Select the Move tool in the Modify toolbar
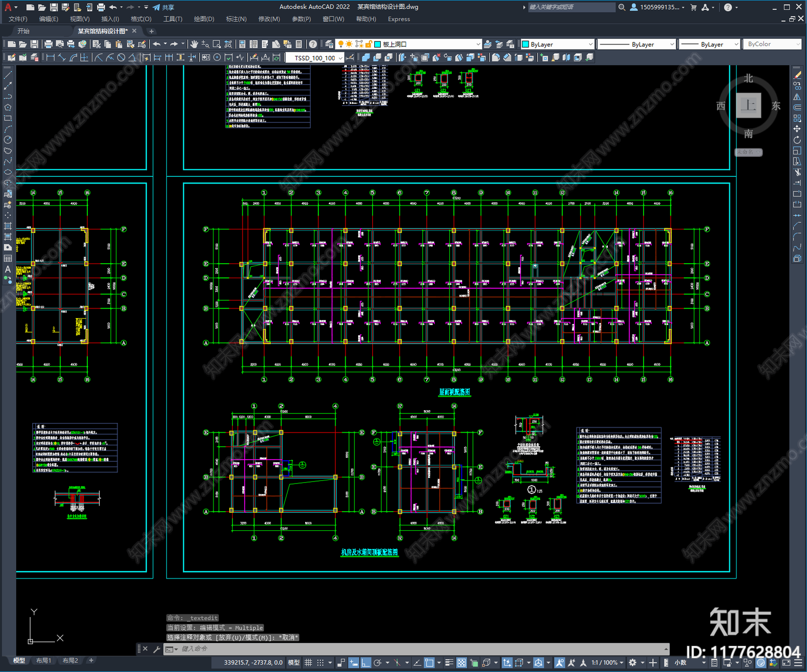The width and height of the screenshot is (807, 672). 797,129
